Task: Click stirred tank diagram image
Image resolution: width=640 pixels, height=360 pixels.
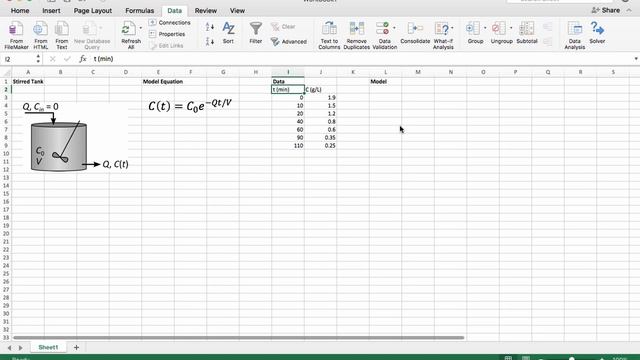Action: coord(75,137)
